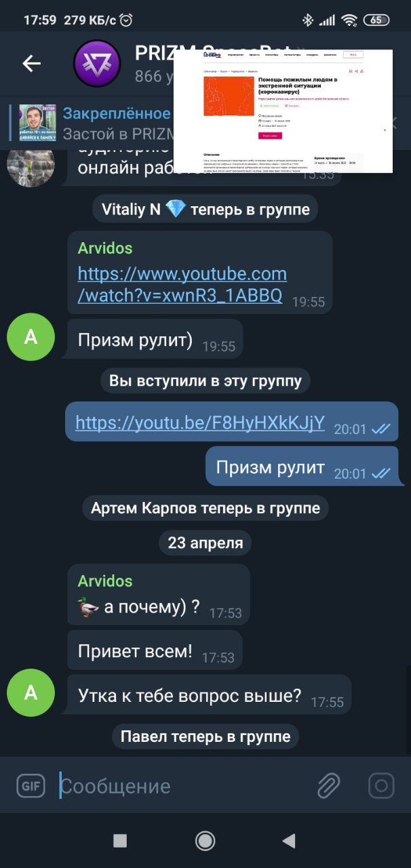Open the avatar next to 'Утка к тебе вопрос выше?'

pyautogui.click(x=31, y=692)
